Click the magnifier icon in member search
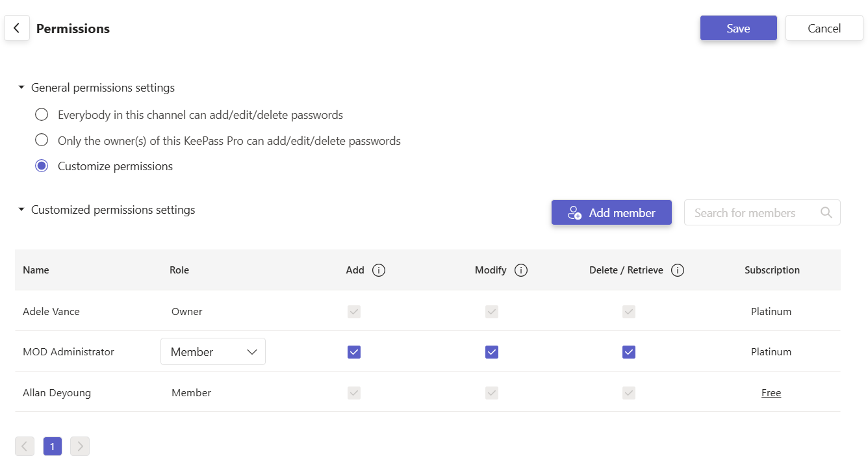Screen dimensions: 868x469 pos(826,213)
